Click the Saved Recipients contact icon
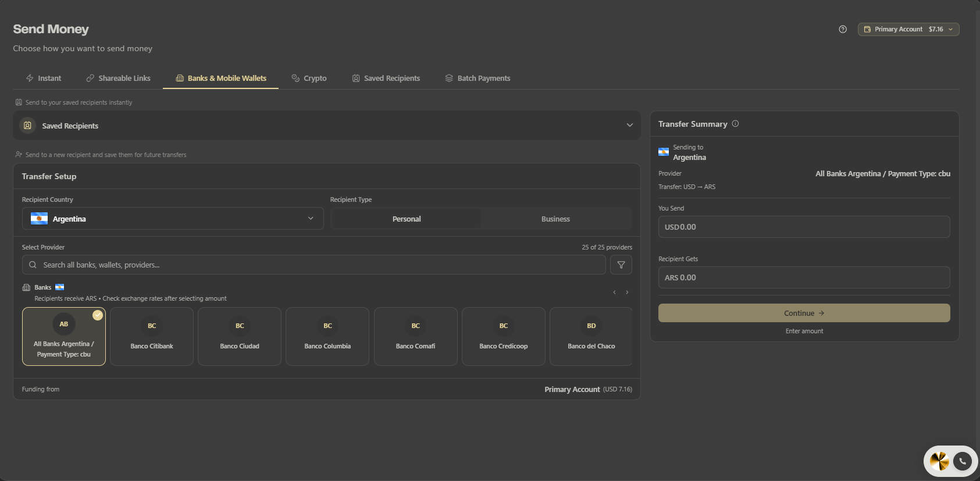Screen dimensions: 980x481 click(27, 126)
